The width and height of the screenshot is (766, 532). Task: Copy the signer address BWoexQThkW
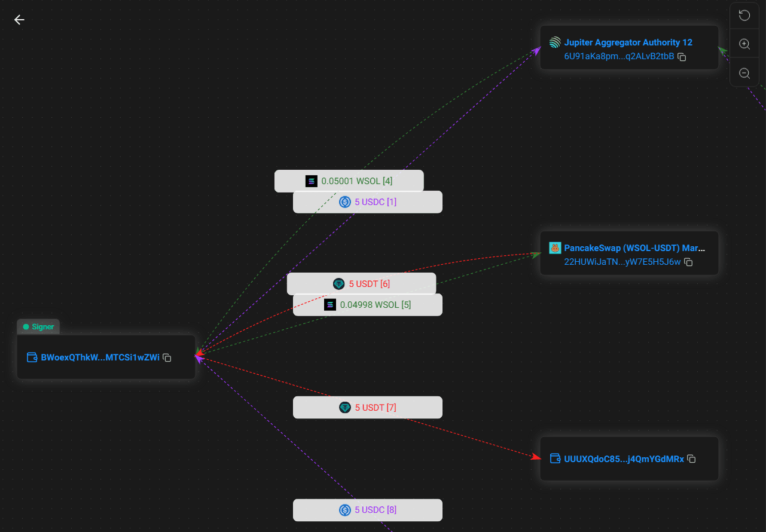coord(167,357)
